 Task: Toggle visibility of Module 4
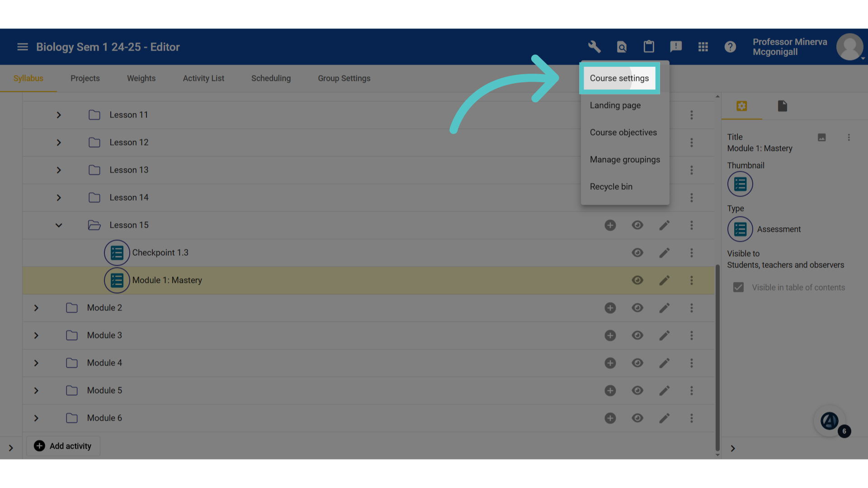637,363
